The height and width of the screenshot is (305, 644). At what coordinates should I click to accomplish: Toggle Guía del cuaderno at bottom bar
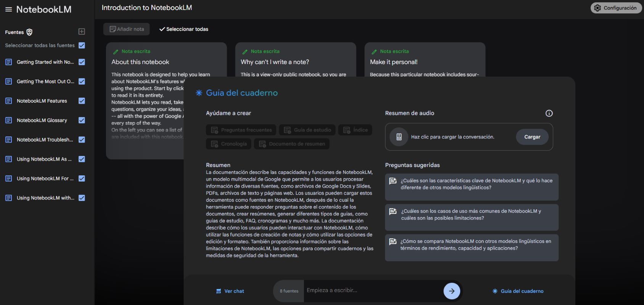coord(518,291)
